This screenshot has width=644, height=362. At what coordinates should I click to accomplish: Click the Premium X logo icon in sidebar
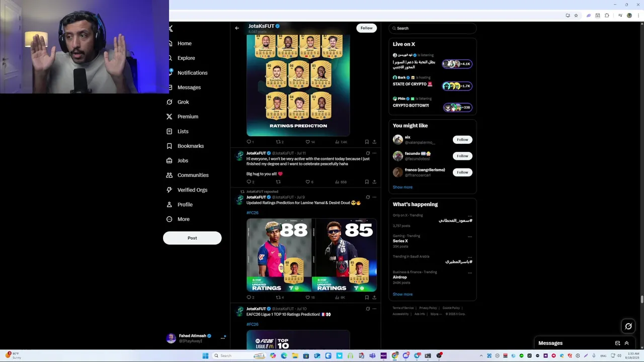170,117
